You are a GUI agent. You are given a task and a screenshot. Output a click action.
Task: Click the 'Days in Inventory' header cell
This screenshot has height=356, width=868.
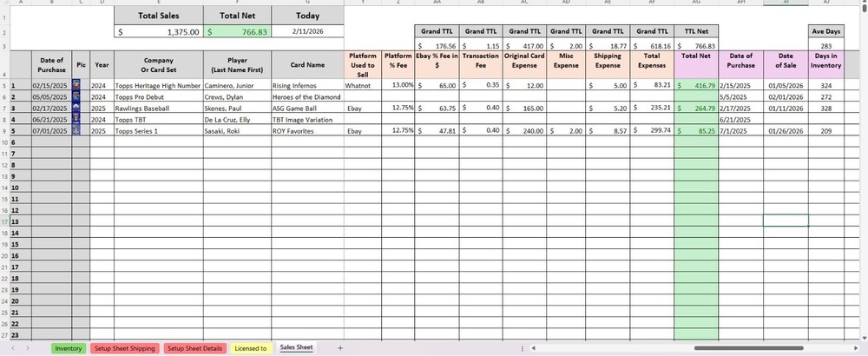(826, 65)
